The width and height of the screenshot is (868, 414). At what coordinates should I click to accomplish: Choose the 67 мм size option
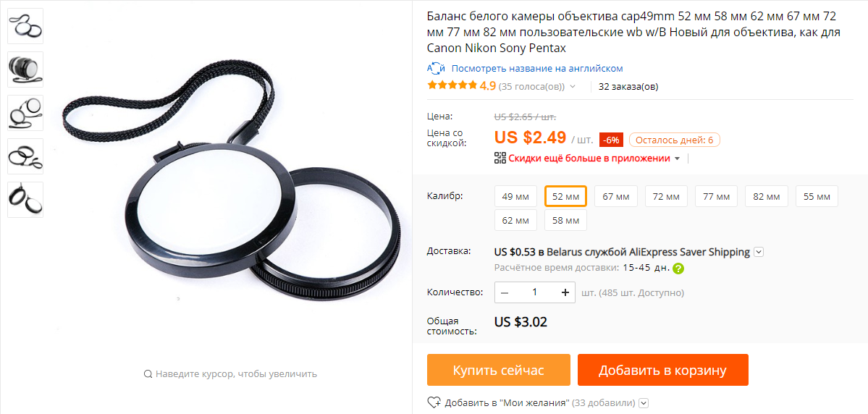click(x=615, y=196)
